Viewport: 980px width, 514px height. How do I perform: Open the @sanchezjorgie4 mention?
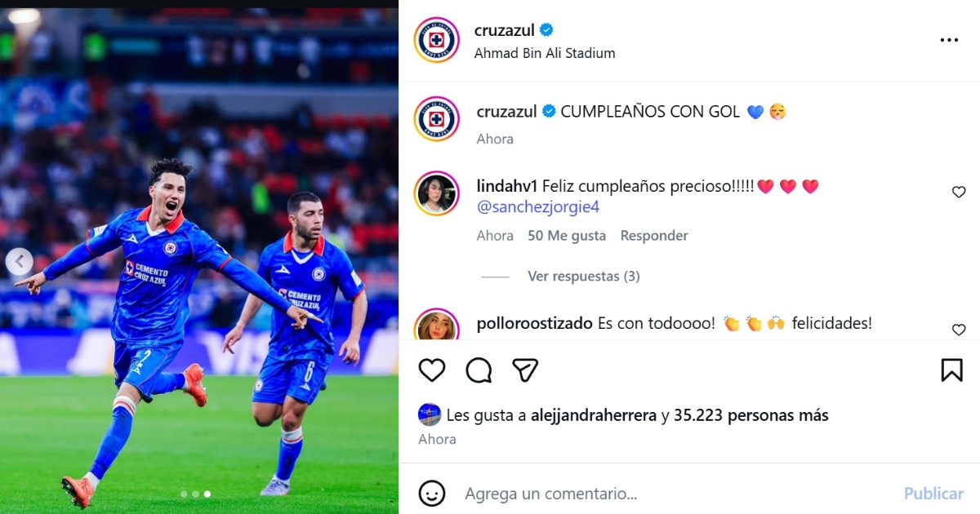pos(537,207)
